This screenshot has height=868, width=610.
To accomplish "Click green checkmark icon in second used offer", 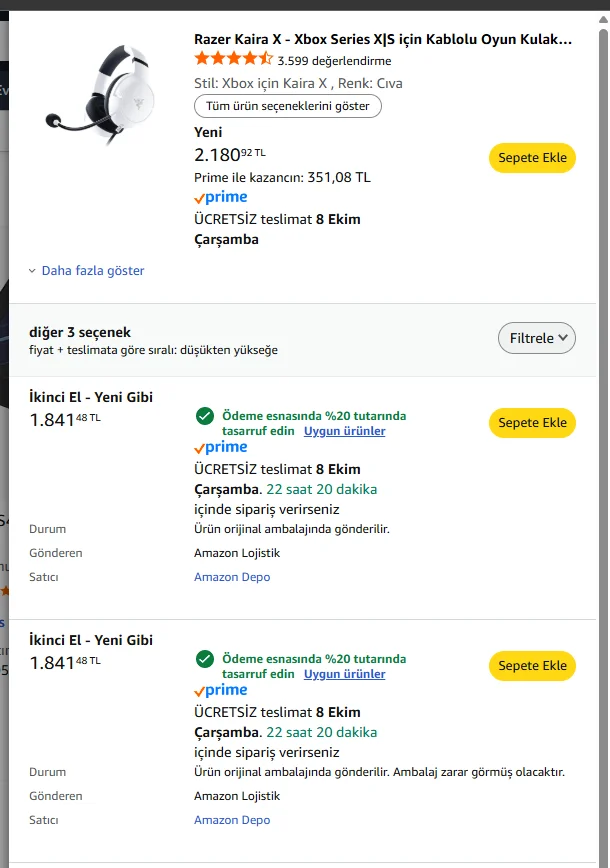I will point(204,658).
